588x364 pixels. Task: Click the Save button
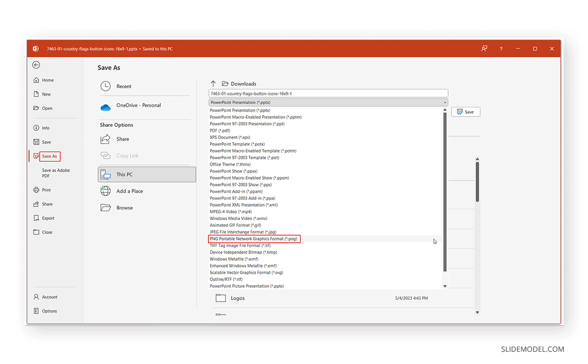(465, 112)
